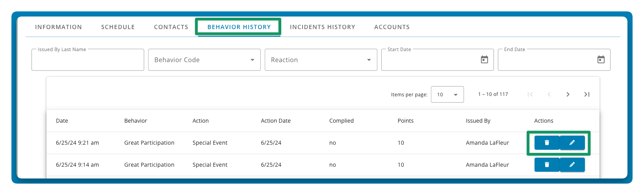
Task: Open the Contacts tab
Action: click(x=171, y=27)
